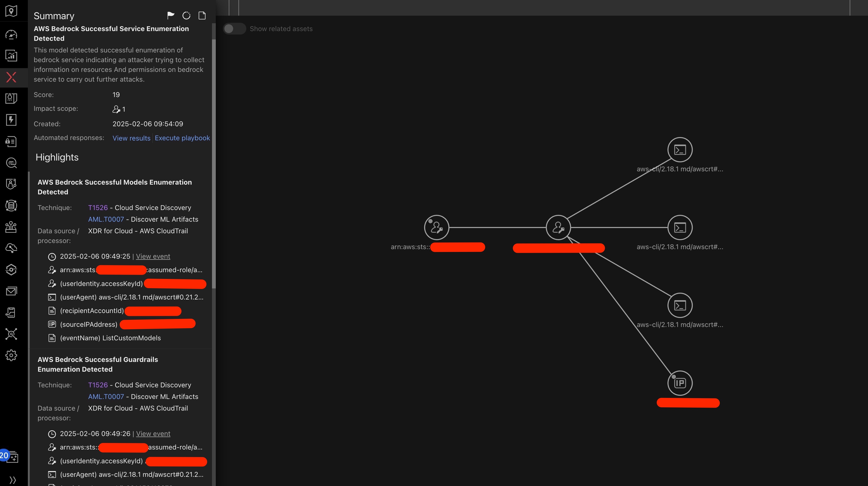
Task: Click the central access key node in graph
Action: point(558,228)
